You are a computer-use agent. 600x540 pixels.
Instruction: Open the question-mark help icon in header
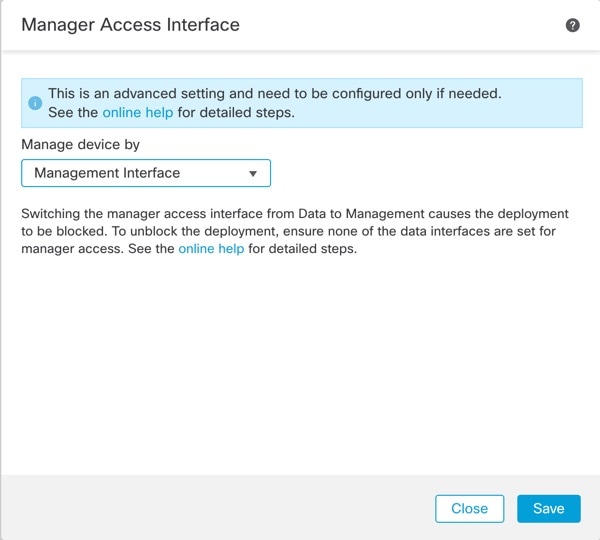point(572,25)
